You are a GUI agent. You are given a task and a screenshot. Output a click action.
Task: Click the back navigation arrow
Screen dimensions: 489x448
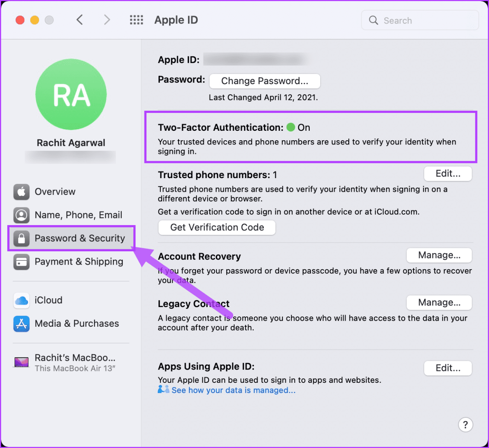(x=80, y=20)
